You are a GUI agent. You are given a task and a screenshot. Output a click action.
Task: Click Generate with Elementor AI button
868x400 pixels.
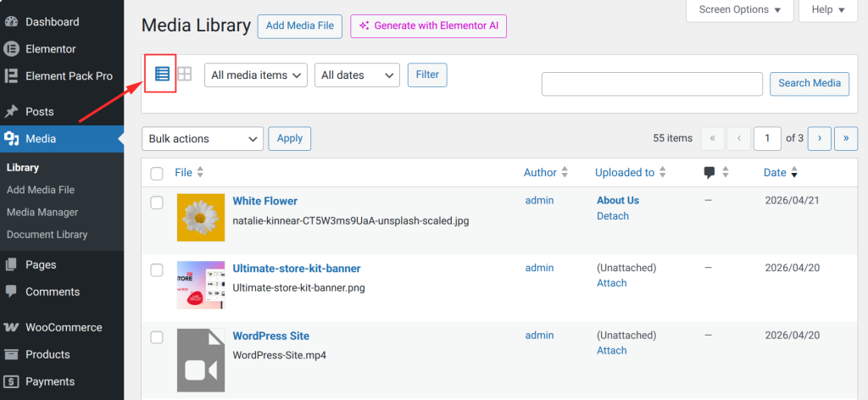click(428, 26)
